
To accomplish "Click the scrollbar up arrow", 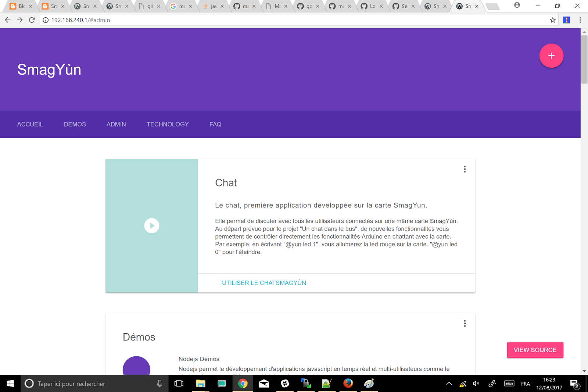I will [x=584, y=32].
